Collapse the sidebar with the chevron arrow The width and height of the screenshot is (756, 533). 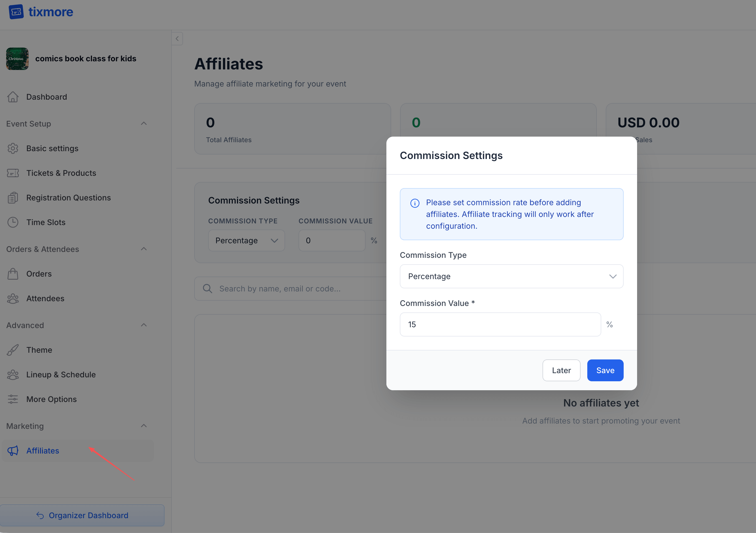coord(177,39)
